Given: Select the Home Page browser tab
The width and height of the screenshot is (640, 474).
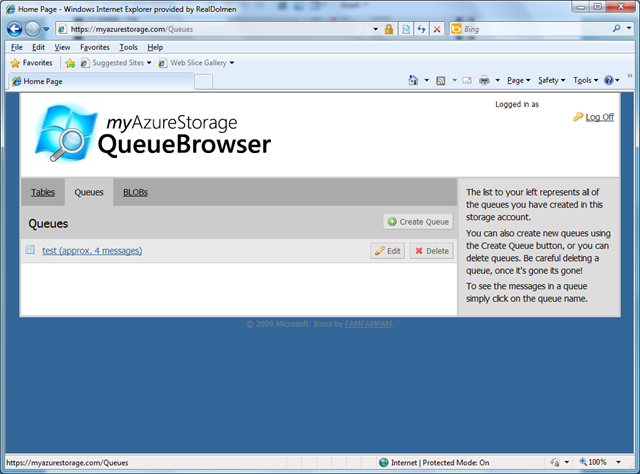Looking at the screenshot, I should pos(100,81).
